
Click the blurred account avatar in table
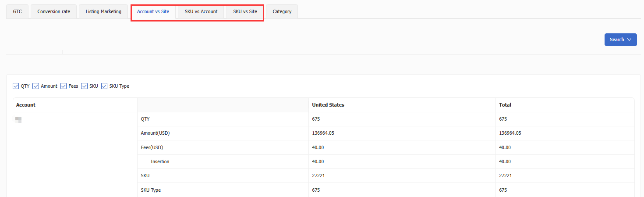[18, 119]
